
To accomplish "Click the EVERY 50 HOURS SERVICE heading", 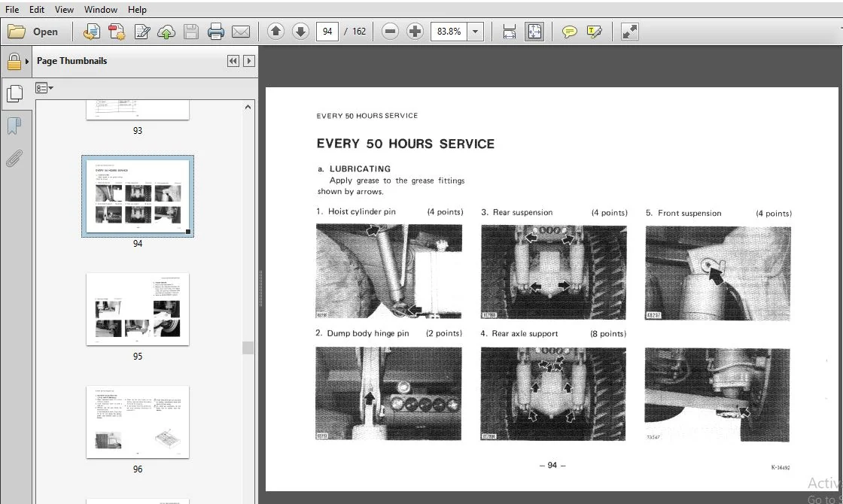I will point(406,144).
